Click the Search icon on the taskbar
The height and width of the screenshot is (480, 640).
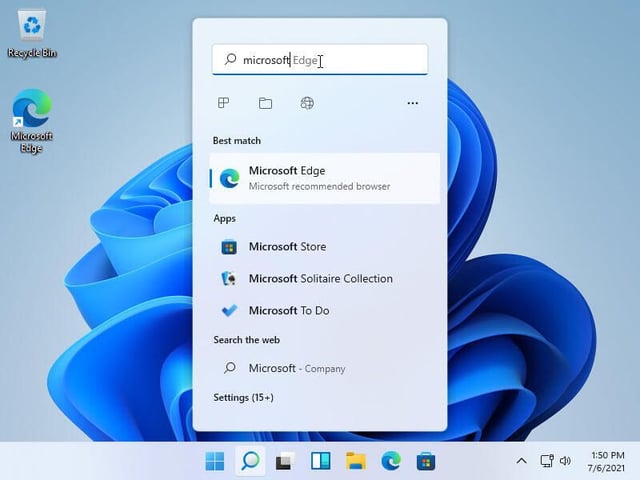[250, 461]
